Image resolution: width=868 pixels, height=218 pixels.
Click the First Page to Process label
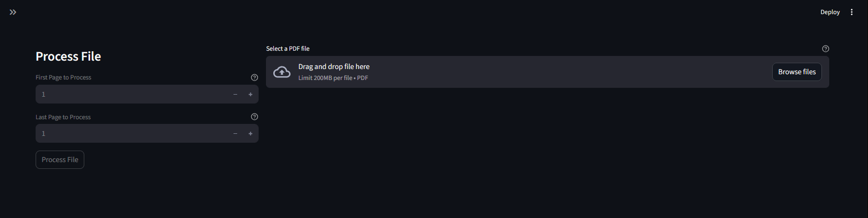tap(63, 77)
